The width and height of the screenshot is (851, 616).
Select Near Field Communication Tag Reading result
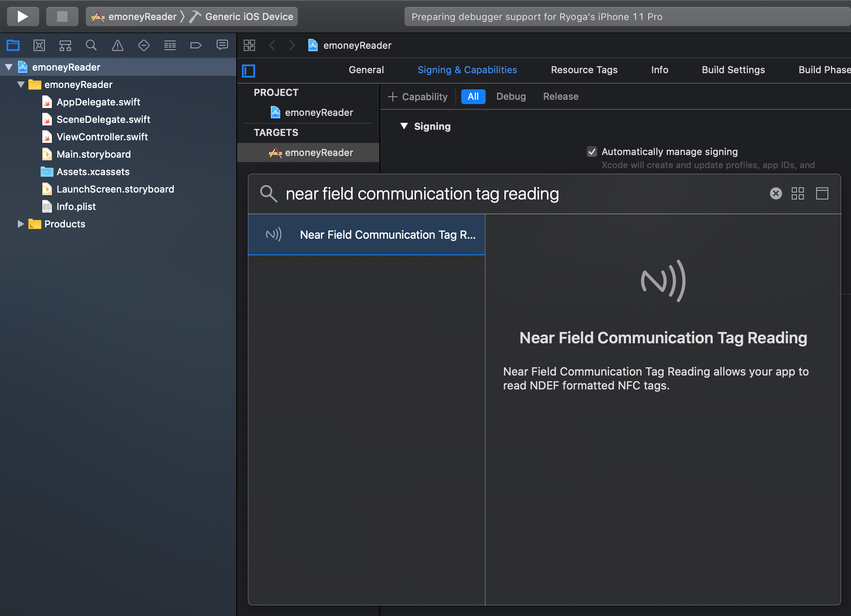[366, 235]
